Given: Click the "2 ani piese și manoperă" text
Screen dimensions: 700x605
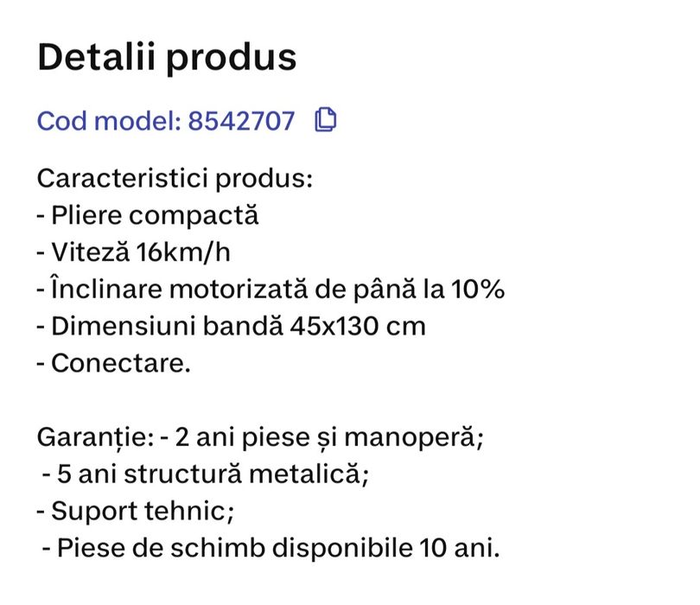Looking at the screenshot, I should coord(327,437).
